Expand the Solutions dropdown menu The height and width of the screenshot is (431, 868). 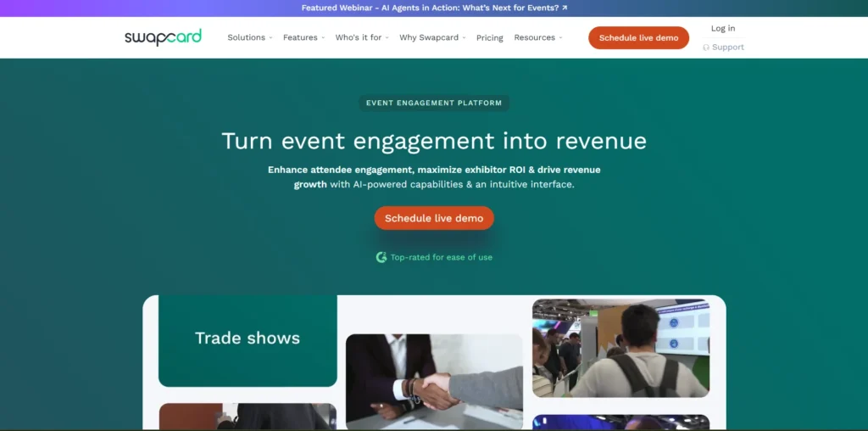250,37
